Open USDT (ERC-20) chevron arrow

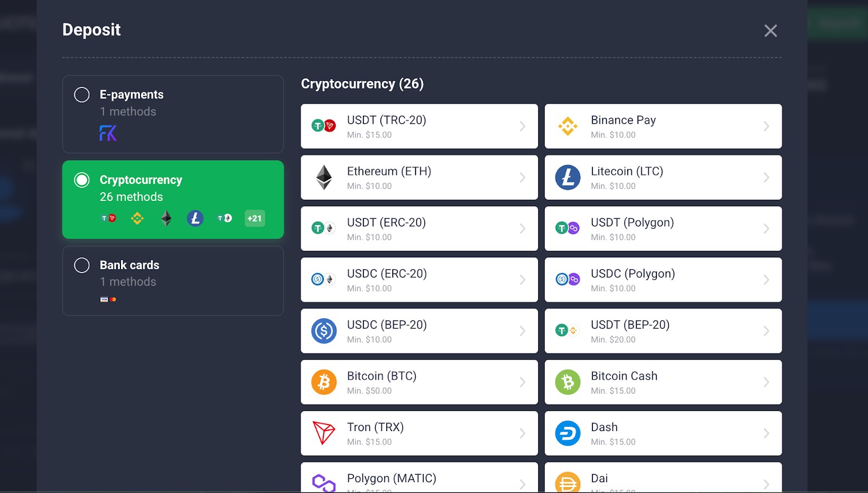pos(522,229)
